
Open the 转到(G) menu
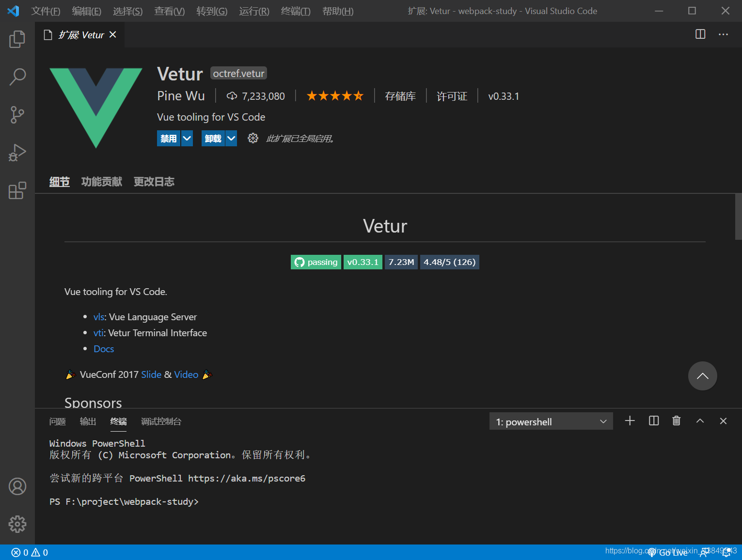point(212,11)
